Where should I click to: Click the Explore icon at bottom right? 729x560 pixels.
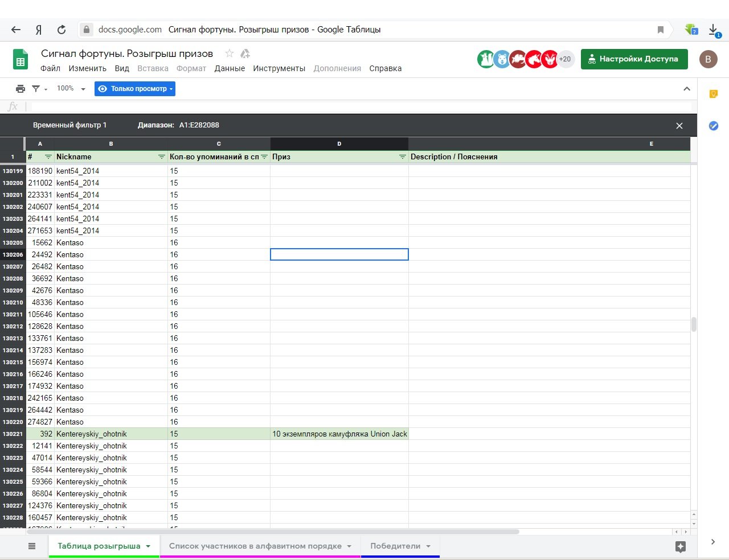[x=680, y=546]
